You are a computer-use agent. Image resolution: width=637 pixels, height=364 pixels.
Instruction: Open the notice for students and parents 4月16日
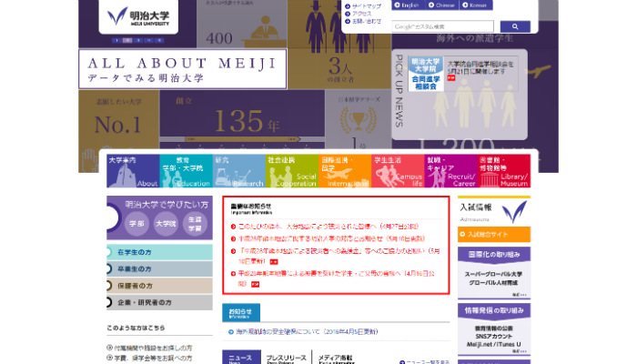click(337, 278)
